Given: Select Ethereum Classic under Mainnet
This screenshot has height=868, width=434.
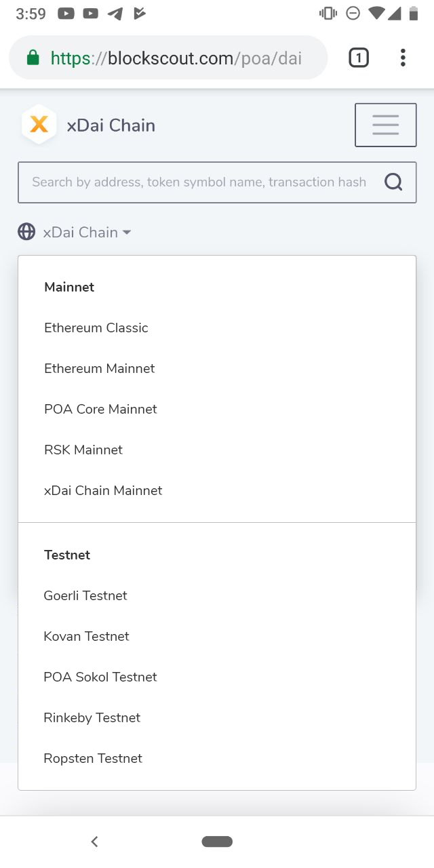Looking at the screenshot, I should point(96,328).
